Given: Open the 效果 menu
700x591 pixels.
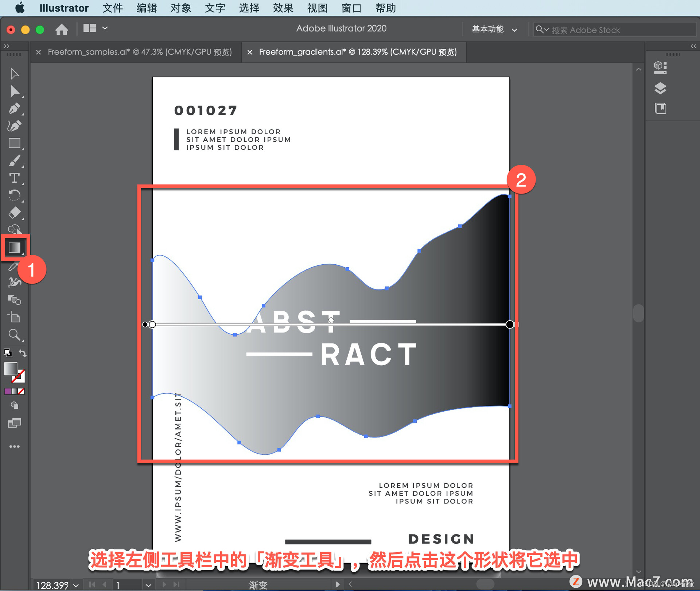Looking at the screenshot, I should pos(283,8).
